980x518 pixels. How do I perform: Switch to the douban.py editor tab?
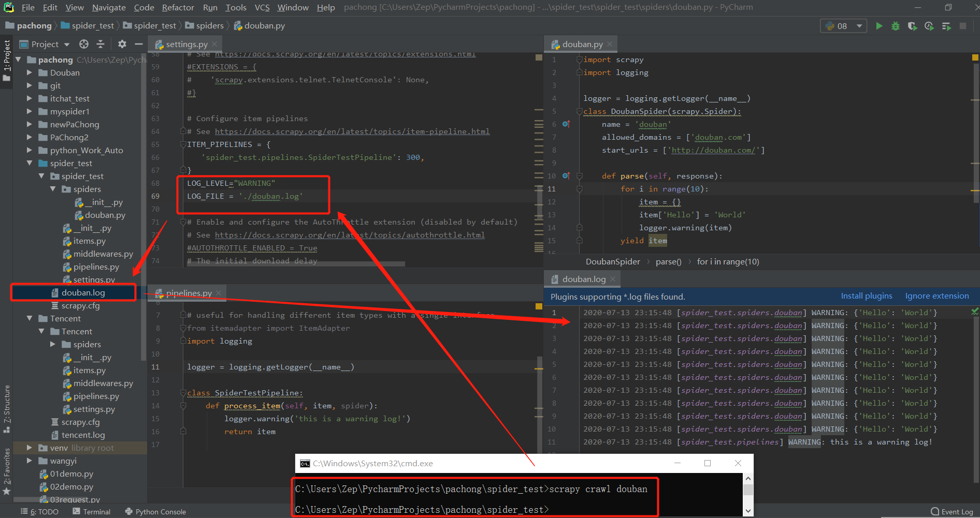click(582, 44)
